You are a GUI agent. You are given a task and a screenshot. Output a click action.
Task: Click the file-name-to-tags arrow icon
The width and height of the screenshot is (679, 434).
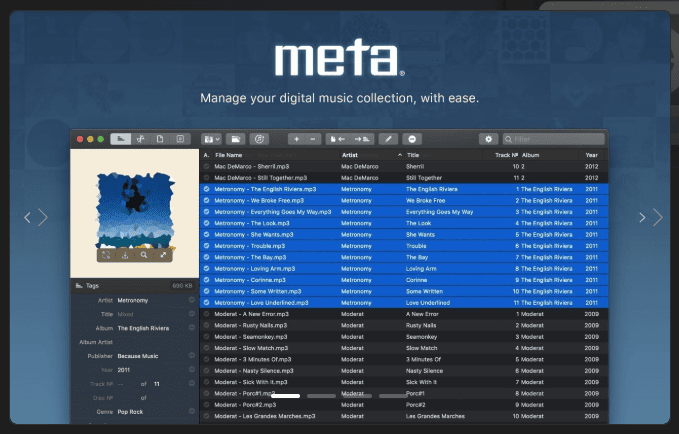coord(362,139)
